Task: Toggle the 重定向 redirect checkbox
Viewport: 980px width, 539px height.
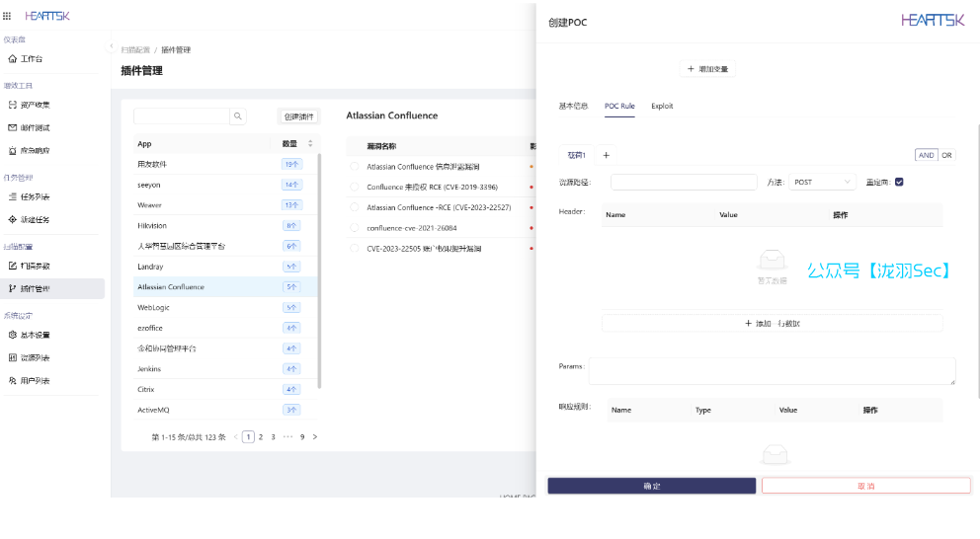Action: coord(899,182)
